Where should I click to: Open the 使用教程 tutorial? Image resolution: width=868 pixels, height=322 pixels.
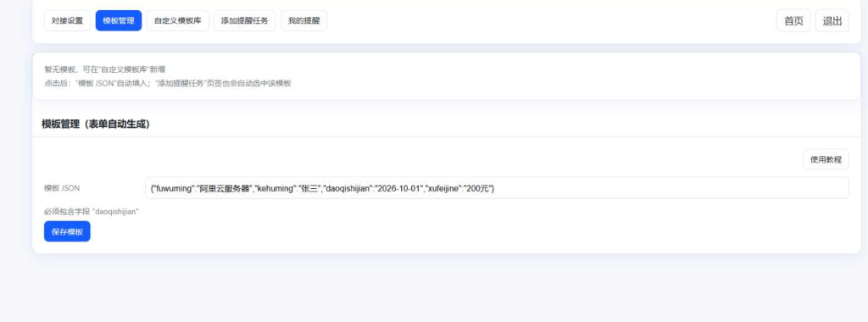(826, 159)
